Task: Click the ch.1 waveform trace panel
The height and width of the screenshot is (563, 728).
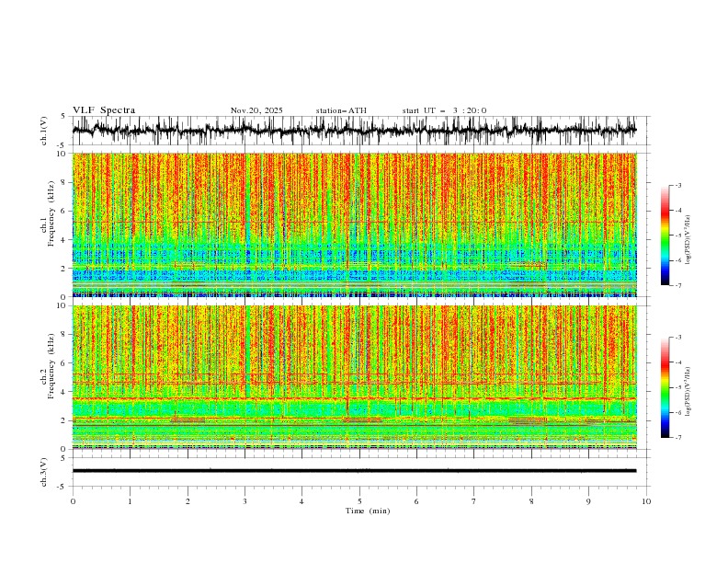Action: point(360,131)
